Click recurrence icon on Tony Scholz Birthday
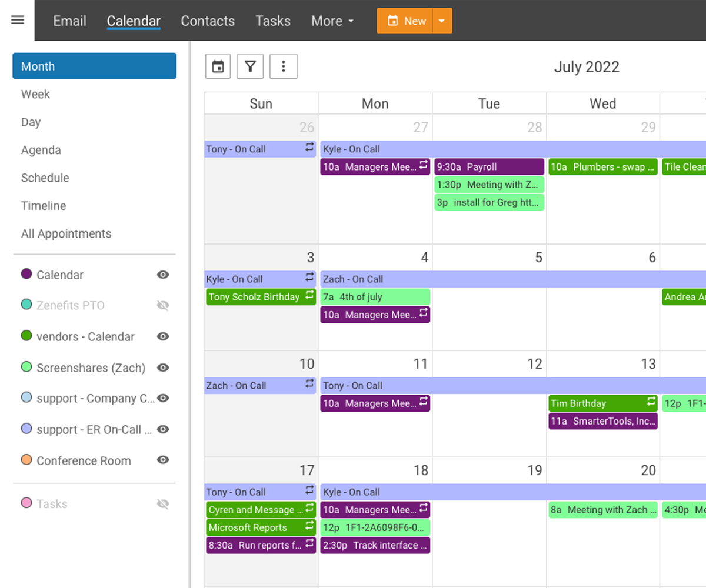706x588 pixels. [x=309, y=297]
